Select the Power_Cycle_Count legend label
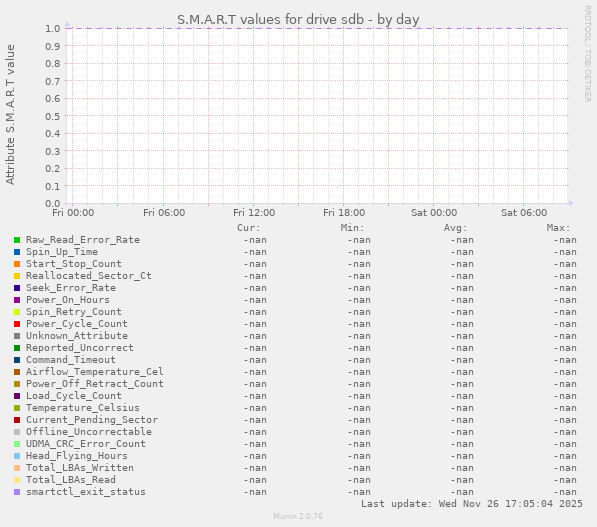This screenshot has height=527, width=597. (77, 324)
